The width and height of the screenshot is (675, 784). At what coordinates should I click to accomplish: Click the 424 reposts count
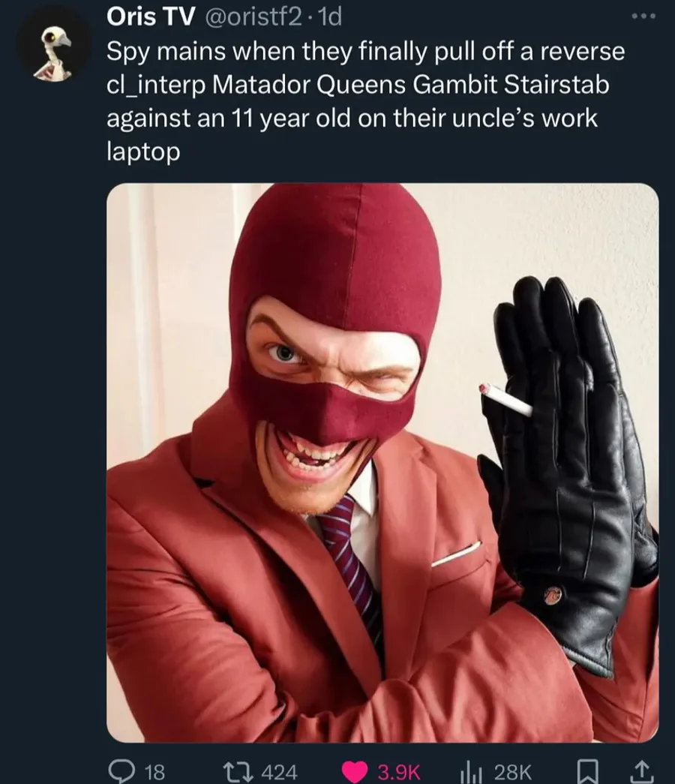pos(280,771)
